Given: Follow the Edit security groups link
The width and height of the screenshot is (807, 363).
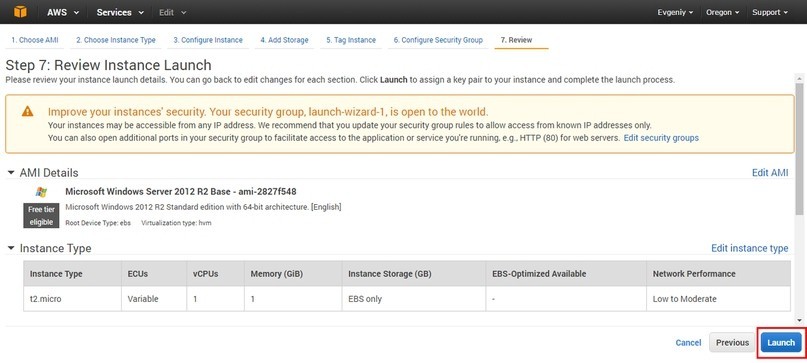Looking at the screenshot, I should tap(661, 138).
